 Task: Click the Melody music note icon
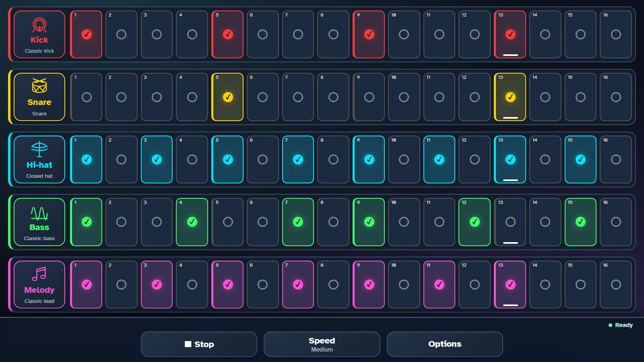coord(39,274)
